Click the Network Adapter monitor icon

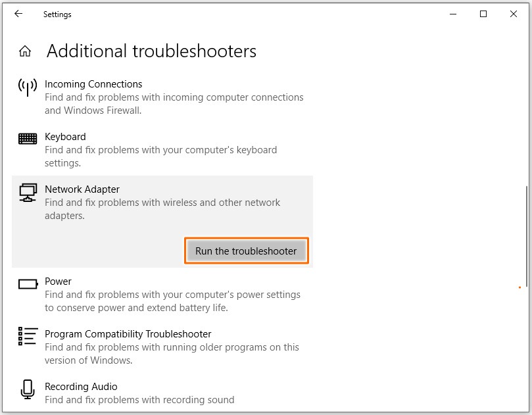tap(27, 192)
